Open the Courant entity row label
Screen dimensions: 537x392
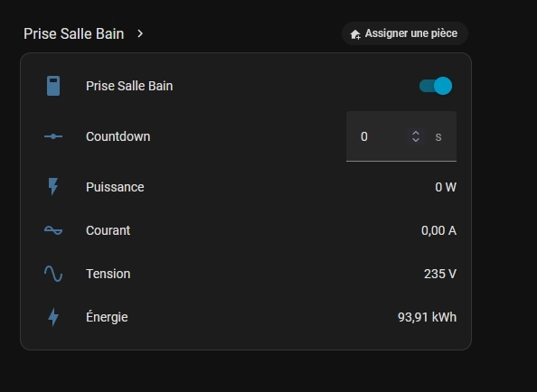pyautogui.click(x=108, y=230)
